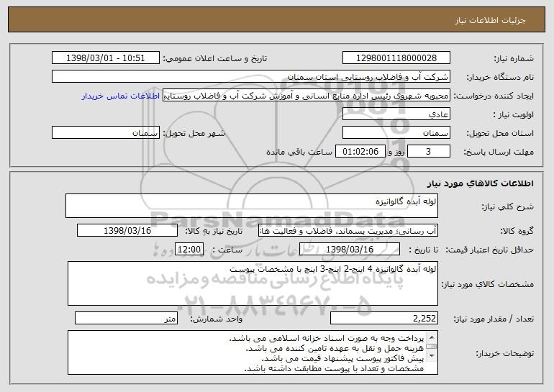
Task: Click the scrollbar thumb in buyer notes box
Action: (x=431, y=347)
